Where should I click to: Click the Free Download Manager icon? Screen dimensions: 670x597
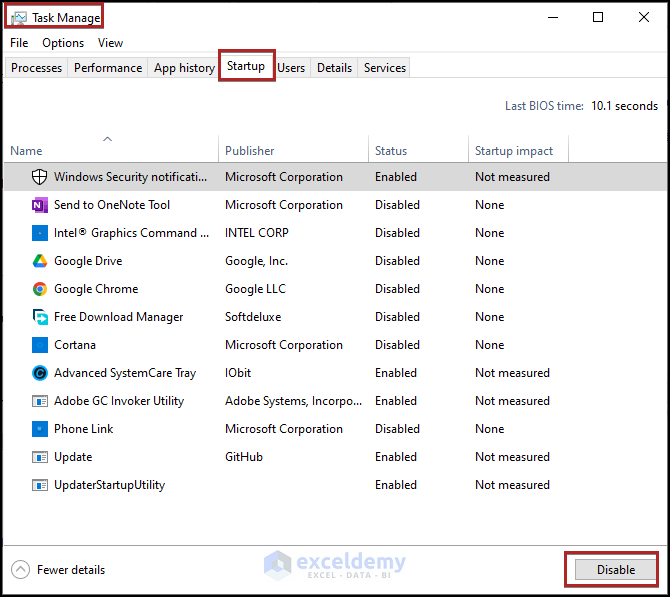point(40,317)
